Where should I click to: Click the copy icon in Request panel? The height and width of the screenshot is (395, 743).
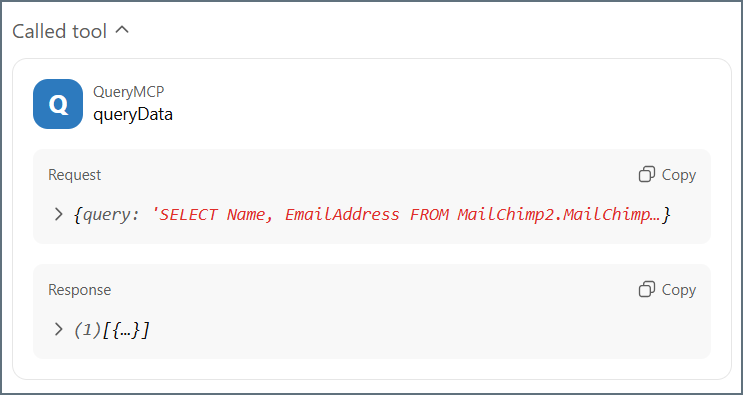coord(647,174)
